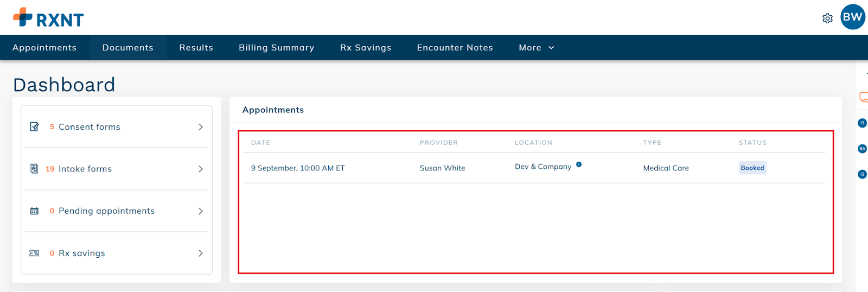Screen dimensions: 868x292
Task: Open the orange chat bubble icon
Action: [x=863, y=98]
